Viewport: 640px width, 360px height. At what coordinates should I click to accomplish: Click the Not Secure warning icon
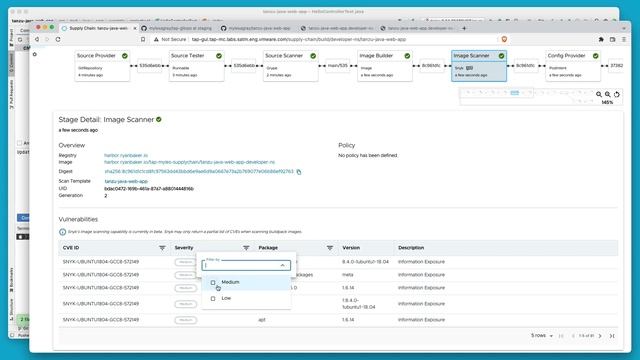tap(156, 39)
